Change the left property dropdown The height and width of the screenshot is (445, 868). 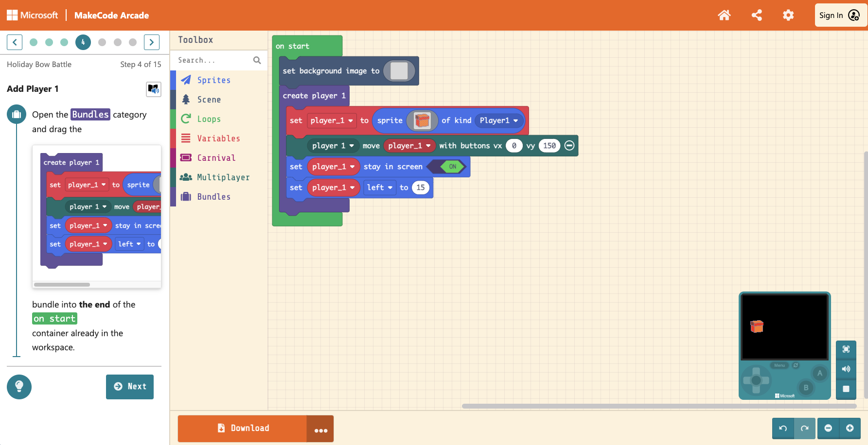[379, 188]
